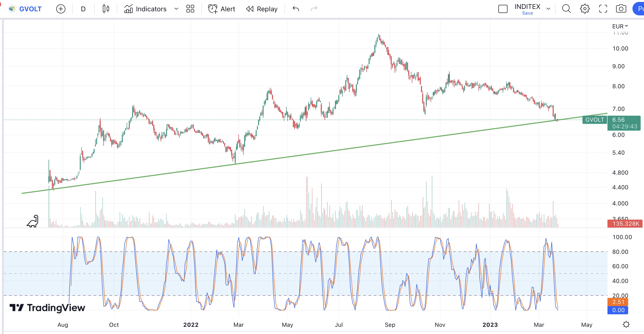Expand the Indicators favorites chevron
This screenshot has height=334, width=644.
[176, 9]
